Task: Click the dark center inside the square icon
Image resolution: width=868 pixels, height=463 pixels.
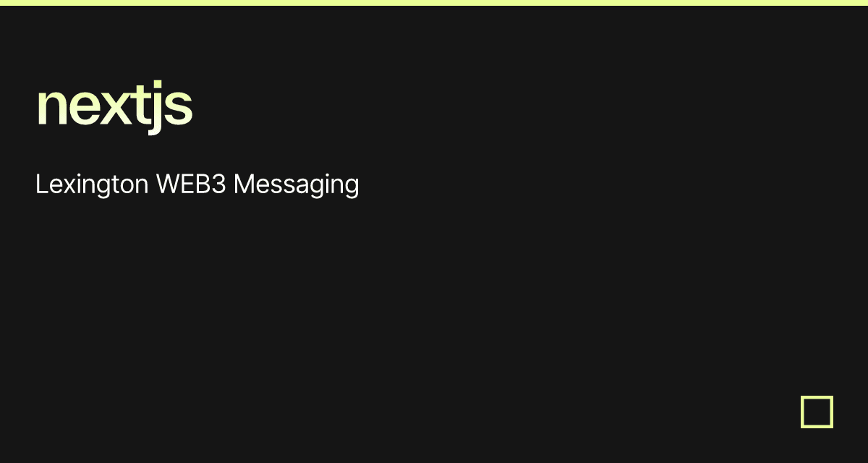Action: pyautogui.click(x=817, y=412)
